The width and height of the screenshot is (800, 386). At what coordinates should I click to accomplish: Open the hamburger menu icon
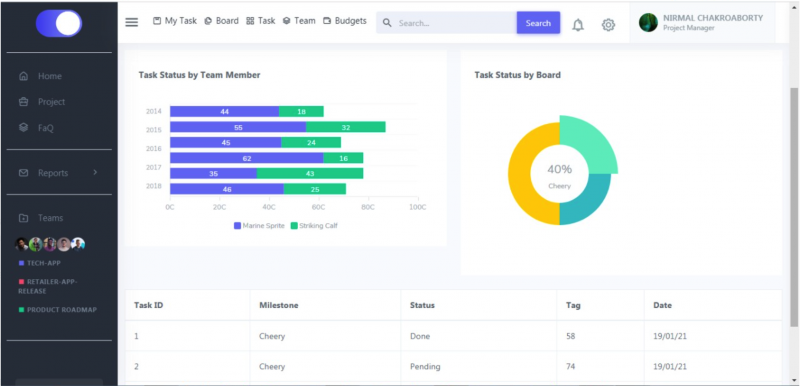click(132, 22)
